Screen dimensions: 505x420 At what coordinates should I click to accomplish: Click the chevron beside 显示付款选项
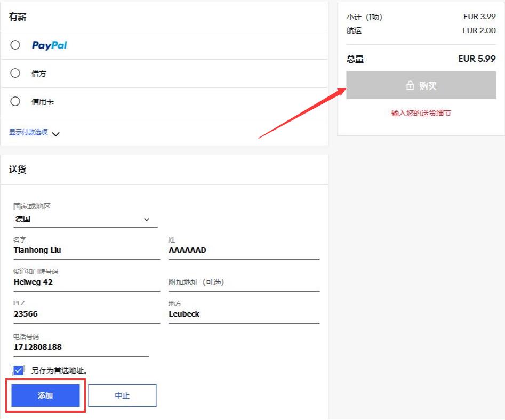pos(55,134)
